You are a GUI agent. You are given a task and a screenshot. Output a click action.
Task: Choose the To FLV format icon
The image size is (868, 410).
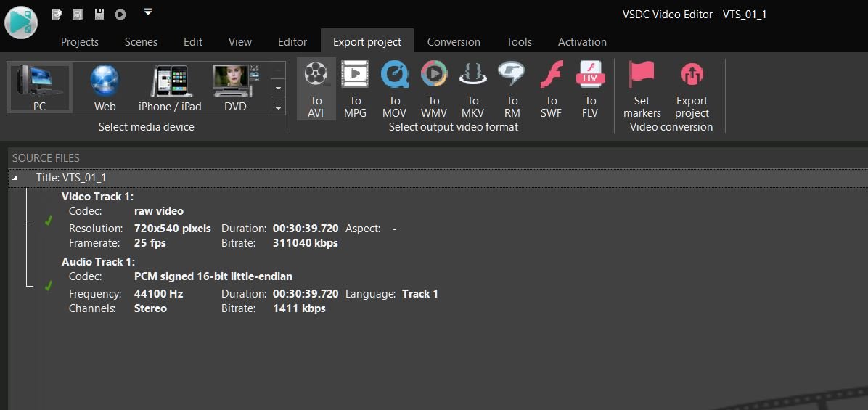click(x=591, y=89)
